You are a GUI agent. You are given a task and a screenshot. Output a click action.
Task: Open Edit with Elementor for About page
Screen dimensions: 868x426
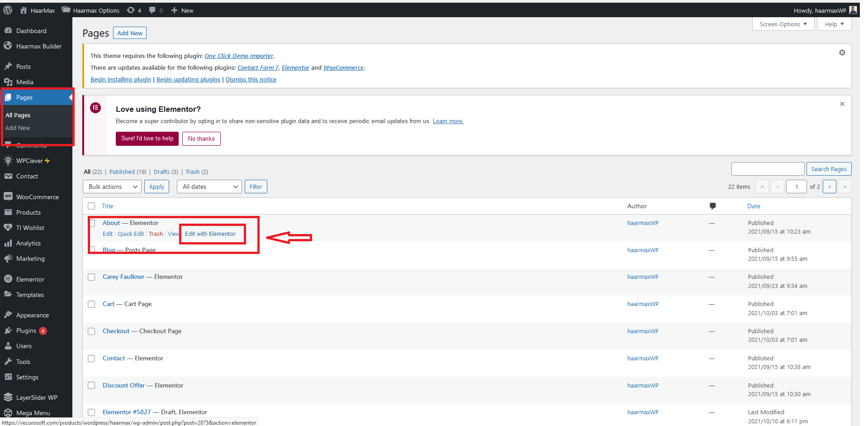click(210, 234)
